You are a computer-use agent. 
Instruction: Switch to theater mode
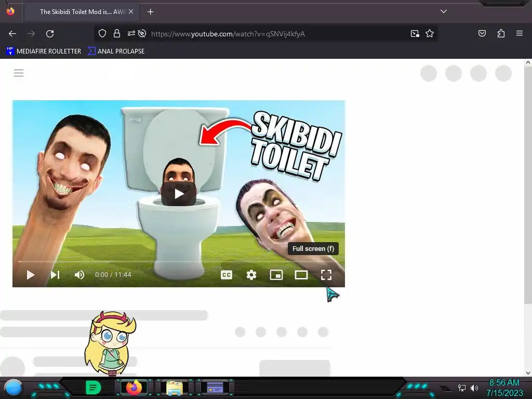tap(301, 275)
